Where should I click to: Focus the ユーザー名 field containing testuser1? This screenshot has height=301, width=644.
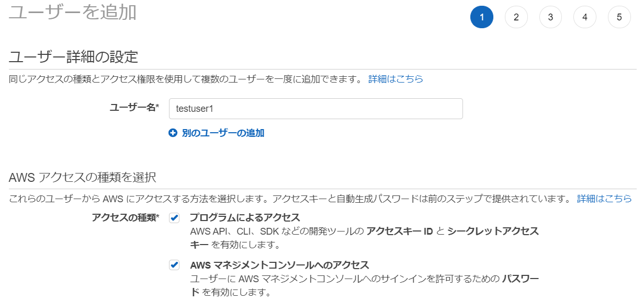(x=315, y=109)
